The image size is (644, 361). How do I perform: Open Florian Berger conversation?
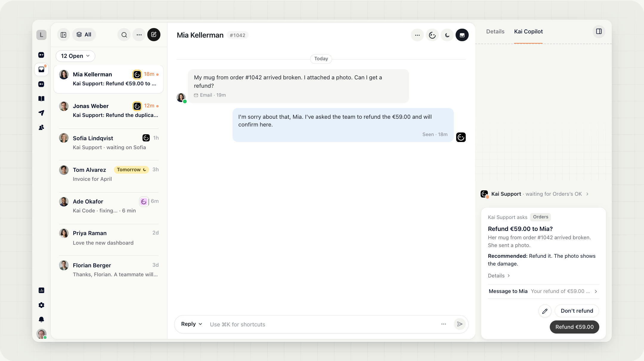point(109,270)
